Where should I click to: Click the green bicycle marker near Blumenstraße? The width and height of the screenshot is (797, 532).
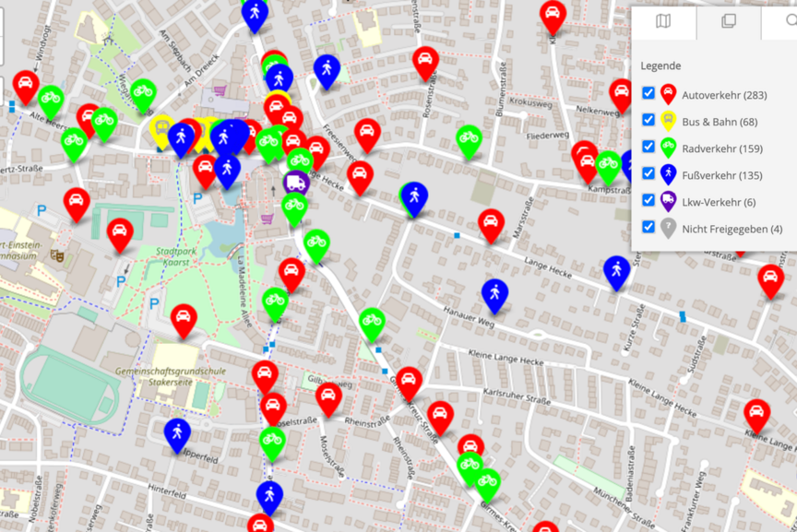(x=470, y=139)
